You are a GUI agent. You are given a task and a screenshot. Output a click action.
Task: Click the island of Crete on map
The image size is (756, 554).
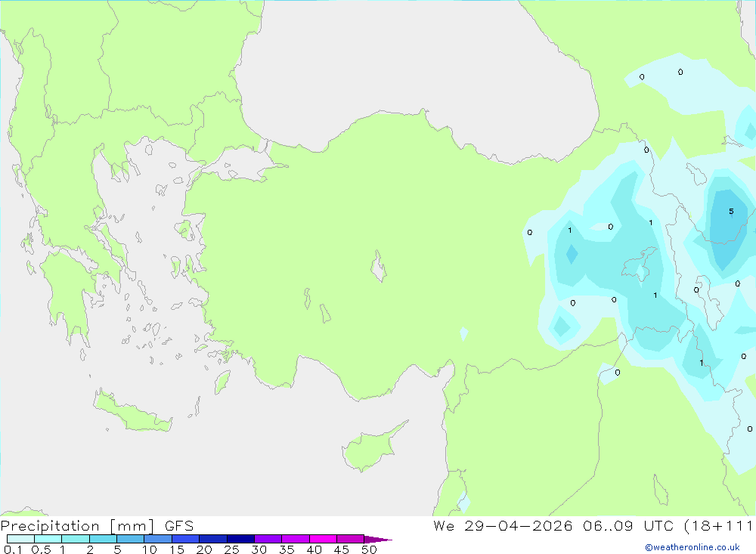point(132,411)
